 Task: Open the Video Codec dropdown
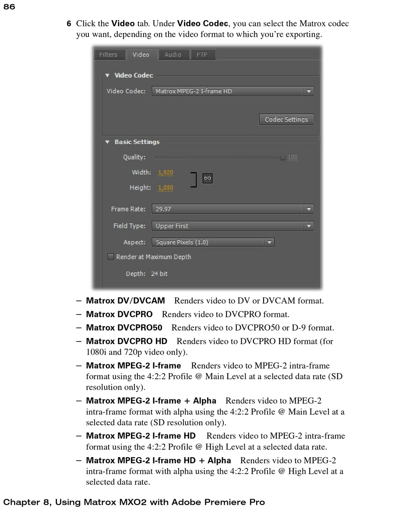233,91
